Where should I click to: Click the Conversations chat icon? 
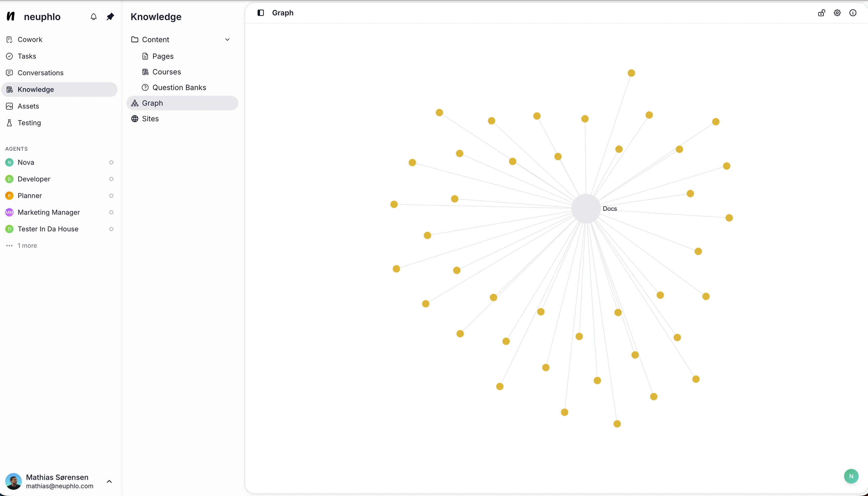pos(10,73)
